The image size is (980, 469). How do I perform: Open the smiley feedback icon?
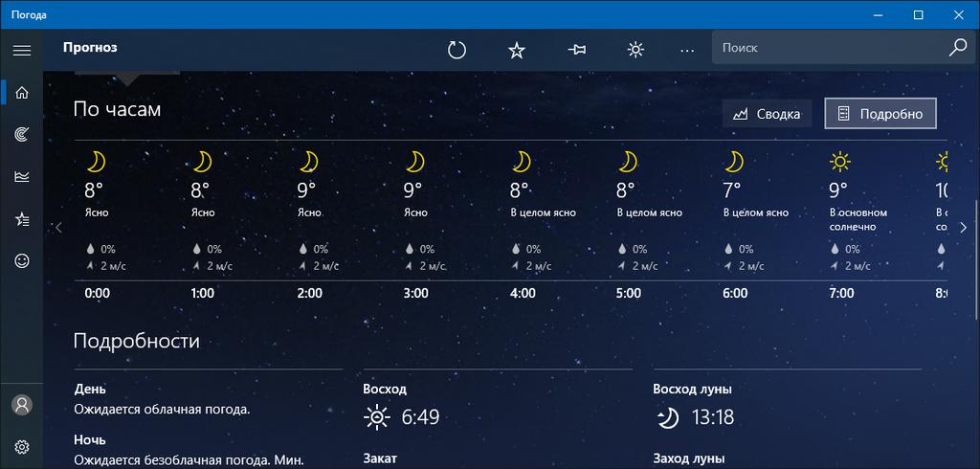click(22, 260)
